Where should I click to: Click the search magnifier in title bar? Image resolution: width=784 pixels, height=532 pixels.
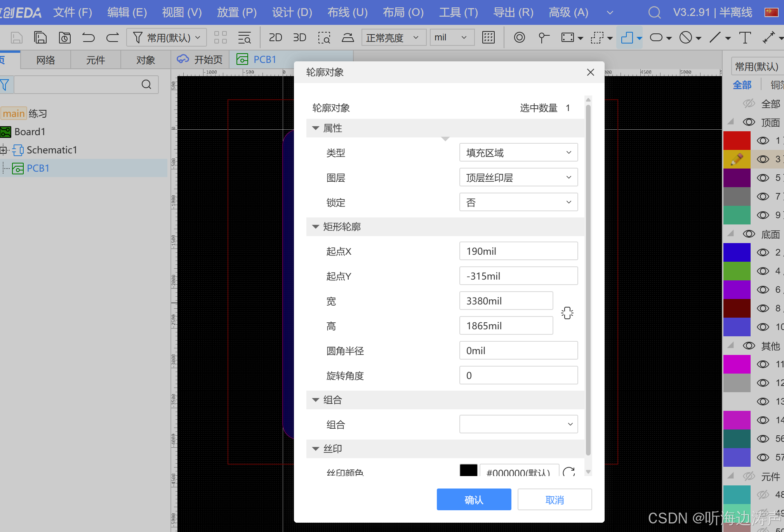[654, 12]
